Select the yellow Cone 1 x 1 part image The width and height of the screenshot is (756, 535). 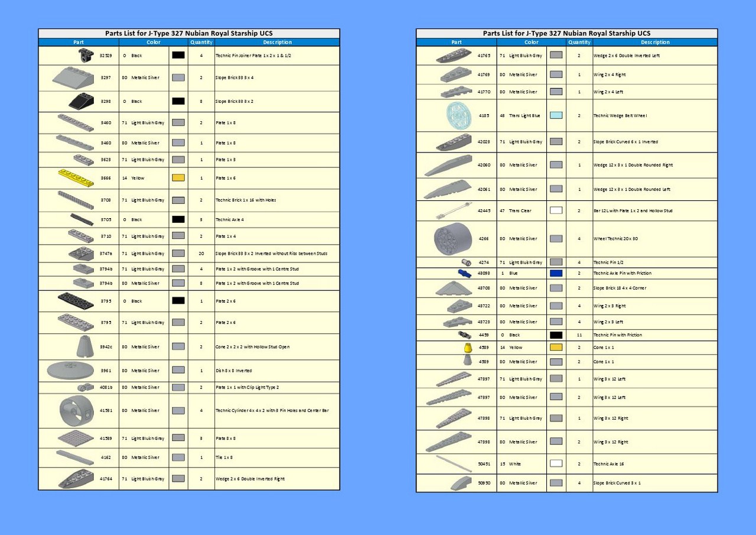tap(467, 347)
